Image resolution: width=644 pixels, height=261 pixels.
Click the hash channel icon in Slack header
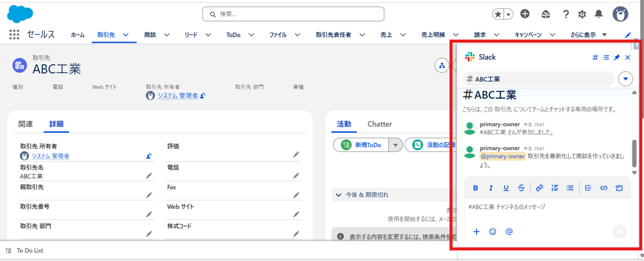(x=595, y=57)
